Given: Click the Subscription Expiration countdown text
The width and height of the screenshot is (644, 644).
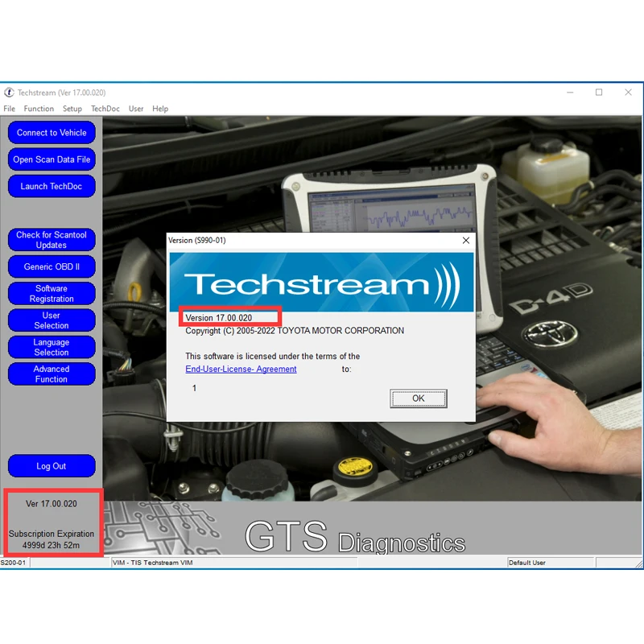Looking at the screenshot, I should tap(52, 539).
